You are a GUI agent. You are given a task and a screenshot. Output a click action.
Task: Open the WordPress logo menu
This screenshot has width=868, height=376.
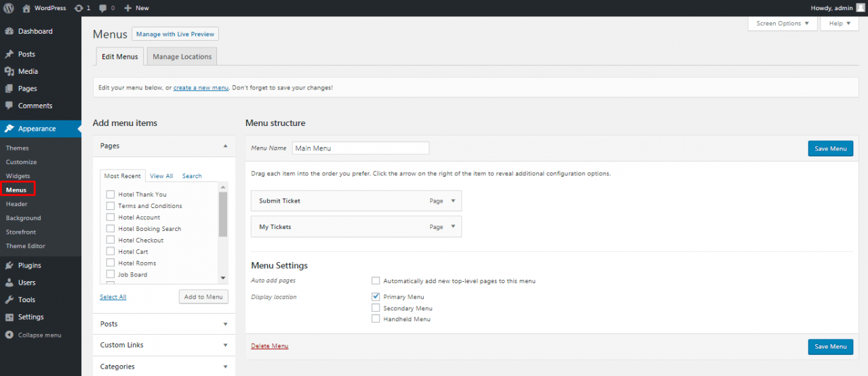pos(9,7)
